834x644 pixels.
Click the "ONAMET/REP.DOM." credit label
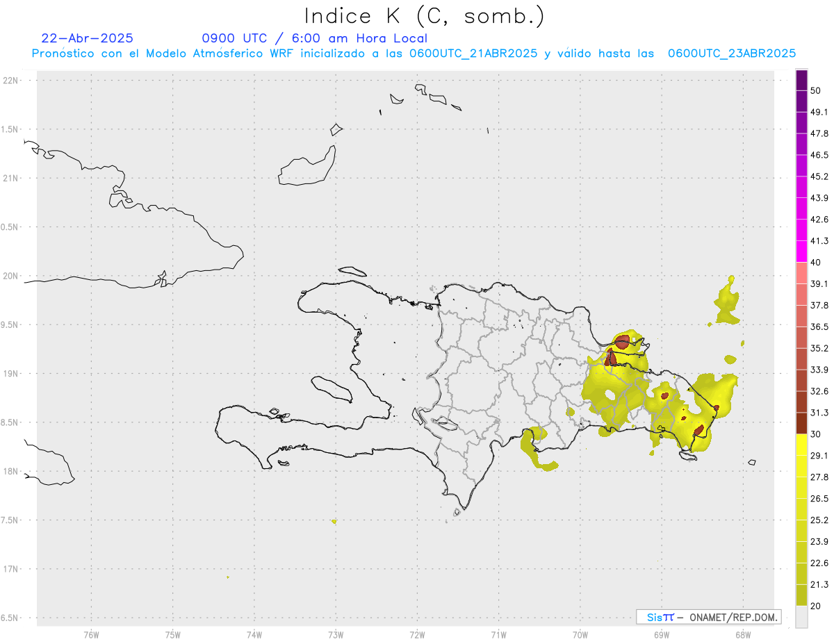pos(732,617)
